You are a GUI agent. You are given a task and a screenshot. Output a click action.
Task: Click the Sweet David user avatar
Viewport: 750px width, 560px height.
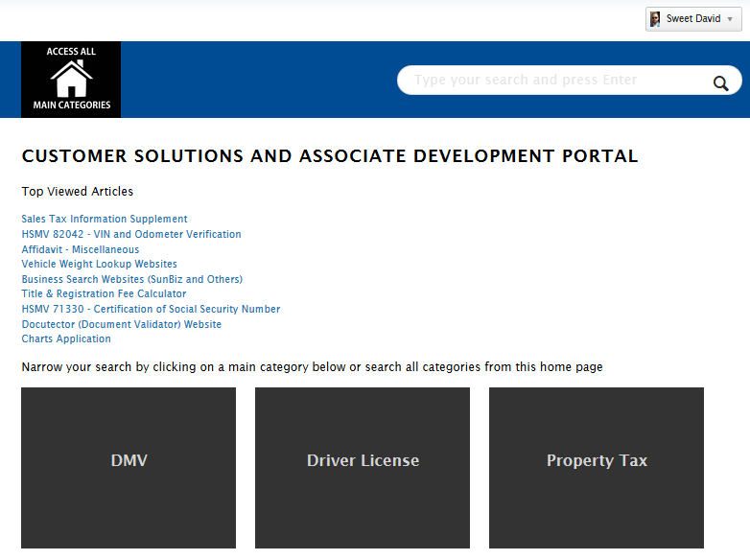[655, 19]
